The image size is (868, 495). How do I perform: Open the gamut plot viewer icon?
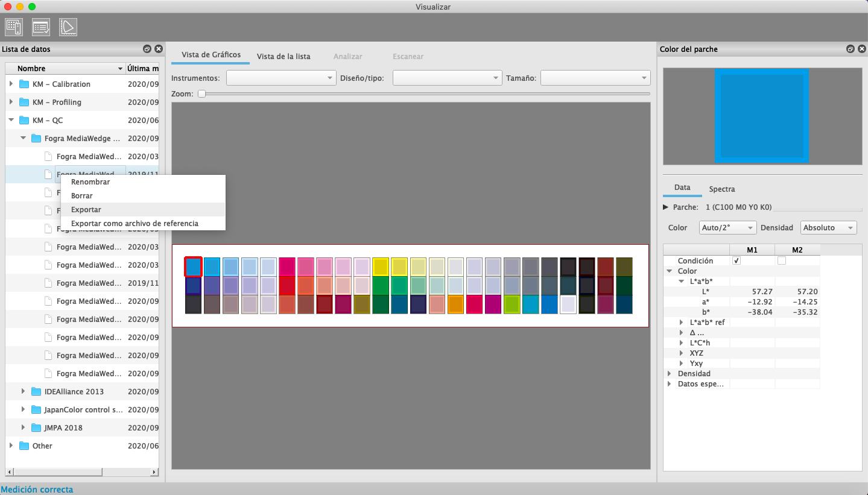tap(68, 27)
